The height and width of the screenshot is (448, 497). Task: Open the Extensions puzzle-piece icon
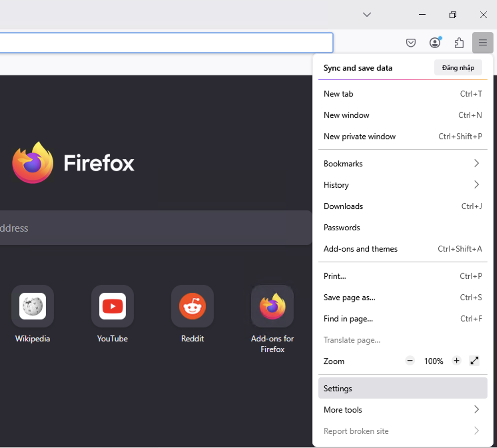[459, 43]
